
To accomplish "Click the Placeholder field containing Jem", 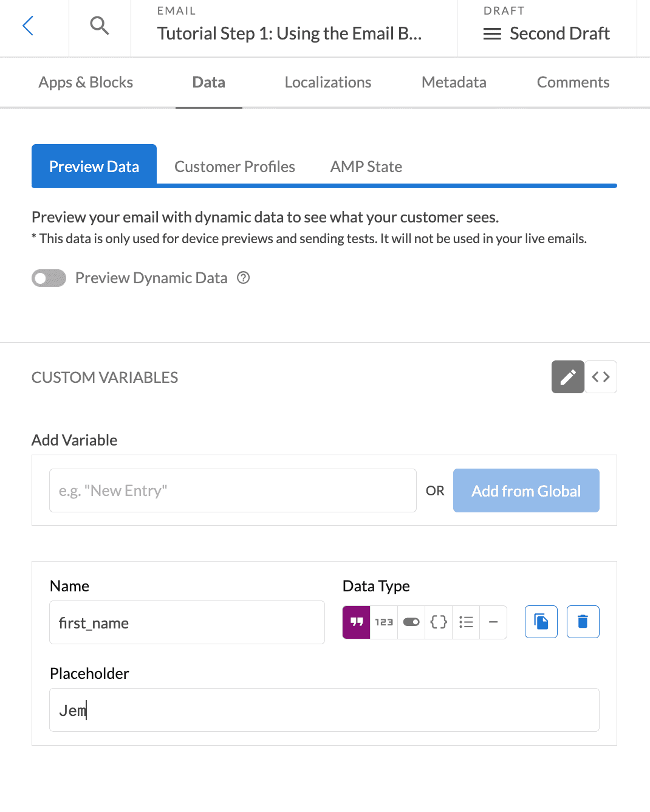I will click(324, 710).
